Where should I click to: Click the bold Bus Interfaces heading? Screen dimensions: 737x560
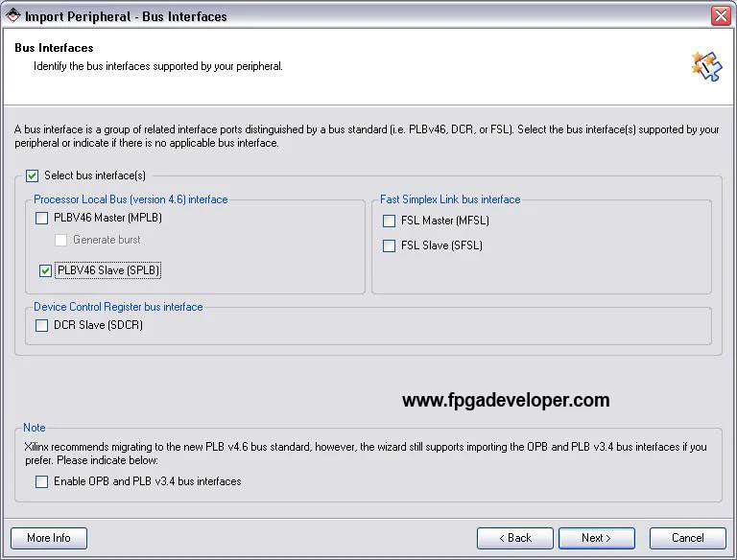click(x=54, y=48)
